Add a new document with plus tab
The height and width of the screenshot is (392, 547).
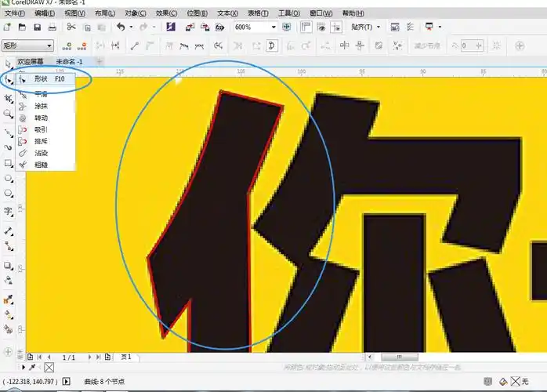tap(100, 61)
